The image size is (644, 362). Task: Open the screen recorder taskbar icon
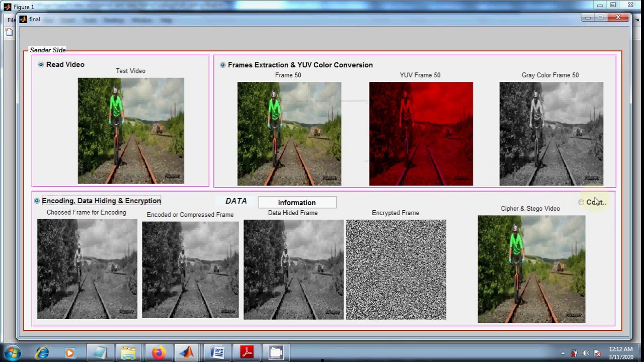[276, 353]
